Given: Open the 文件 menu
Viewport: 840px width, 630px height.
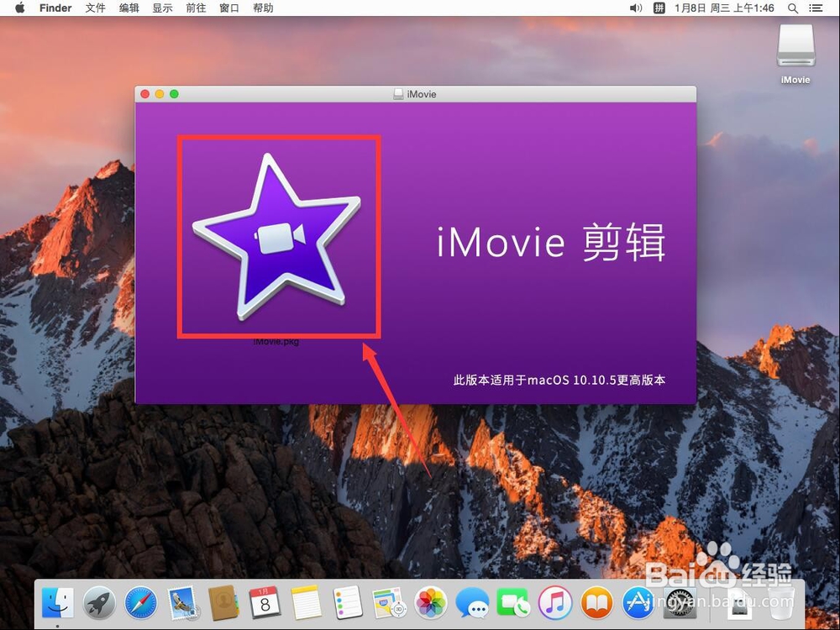Looking at the screenshot, I should 96,8.
